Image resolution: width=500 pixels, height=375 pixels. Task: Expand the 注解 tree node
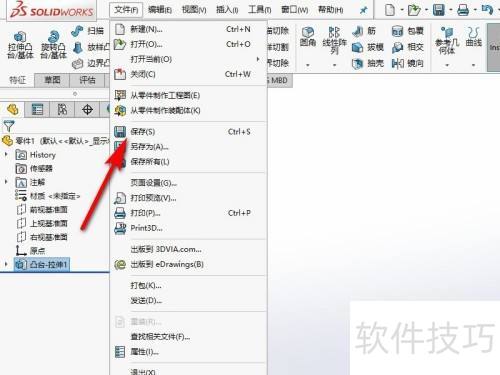point(6,182)
